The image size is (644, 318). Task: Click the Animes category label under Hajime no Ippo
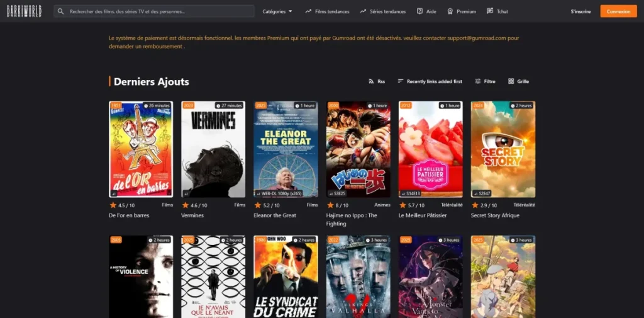tap(382, 205)
